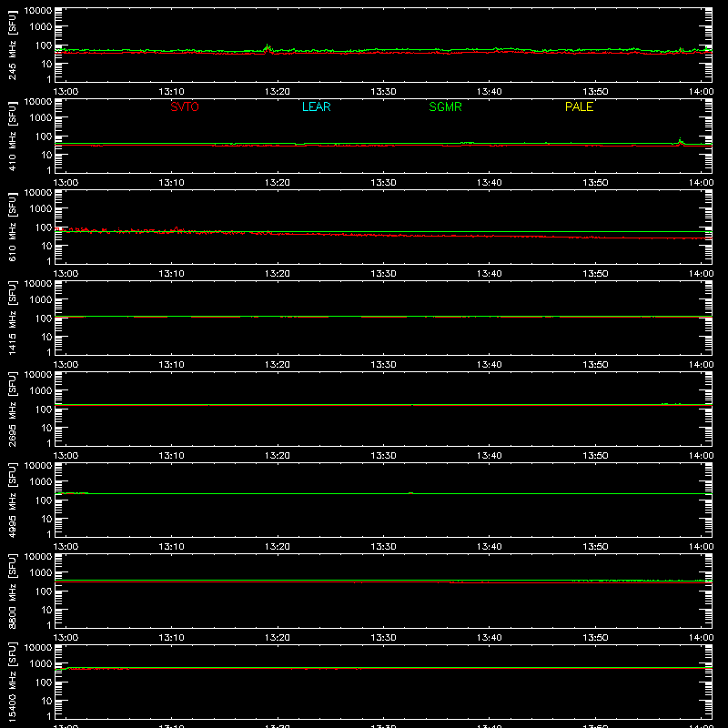The height and width of the screenshot is (728, 728).
Task: Click the 10 tick on the 1415 MHz axis
Action: pos(46,337)
